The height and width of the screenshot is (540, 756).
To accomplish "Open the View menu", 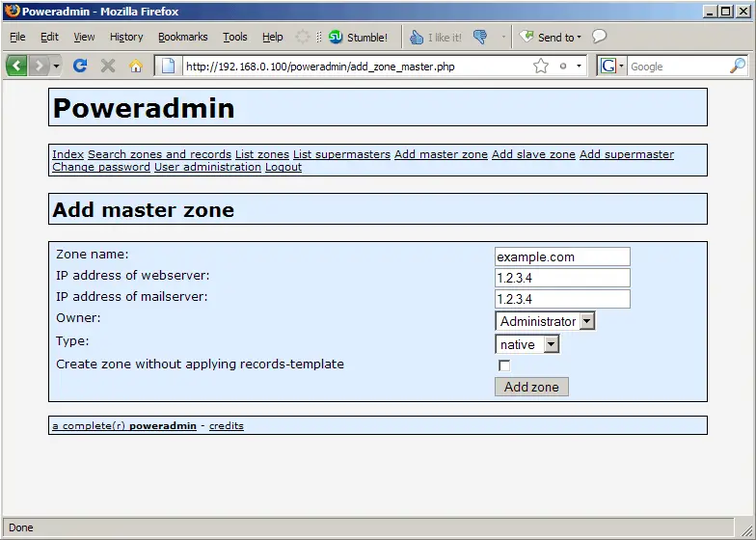I will click(x=84, y=37).
